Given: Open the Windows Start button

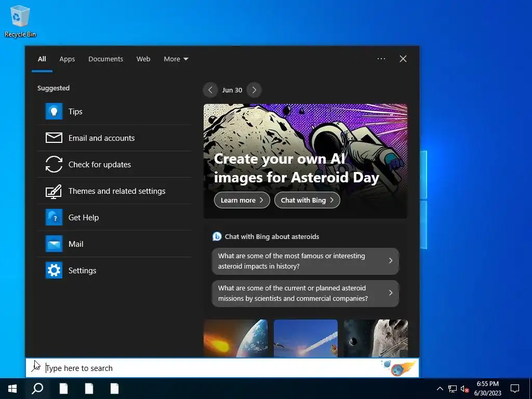Looking at the screenshot, I should 12,389.
